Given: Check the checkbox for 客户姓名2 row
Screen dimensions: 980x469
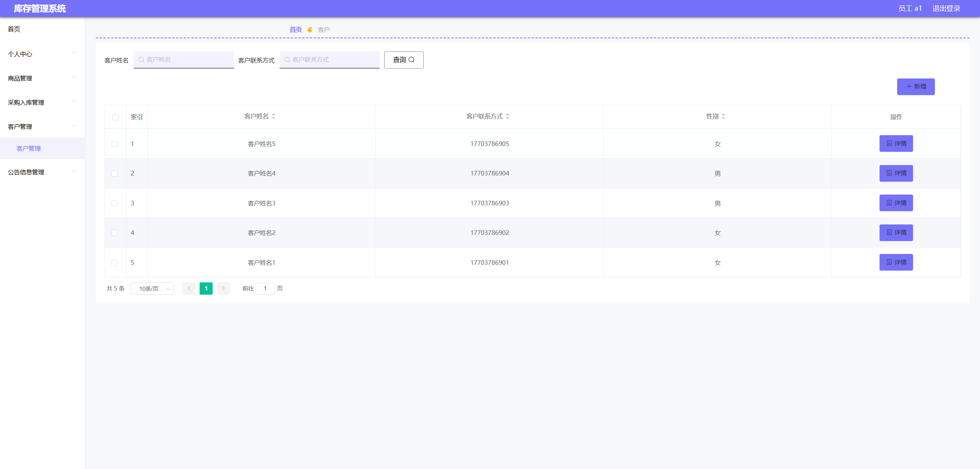Looking at the screenshot, I should (115, 233).
